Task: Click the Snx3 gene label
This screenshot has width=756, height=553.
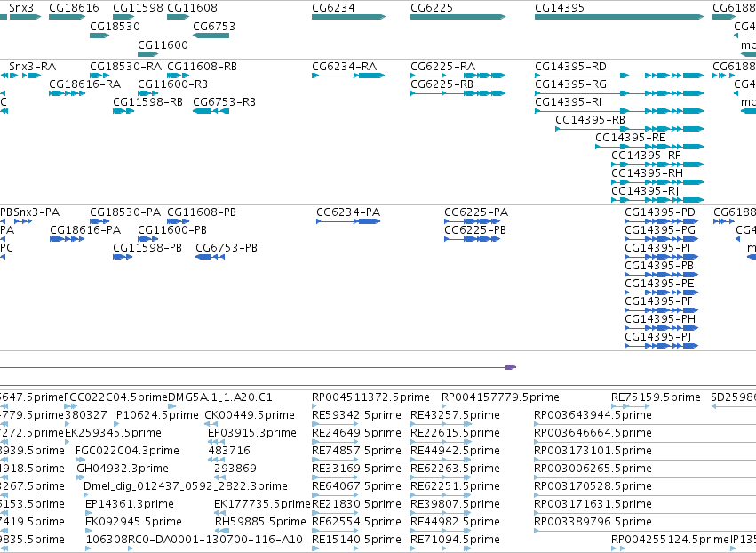Action: click(x=21, y=8)
